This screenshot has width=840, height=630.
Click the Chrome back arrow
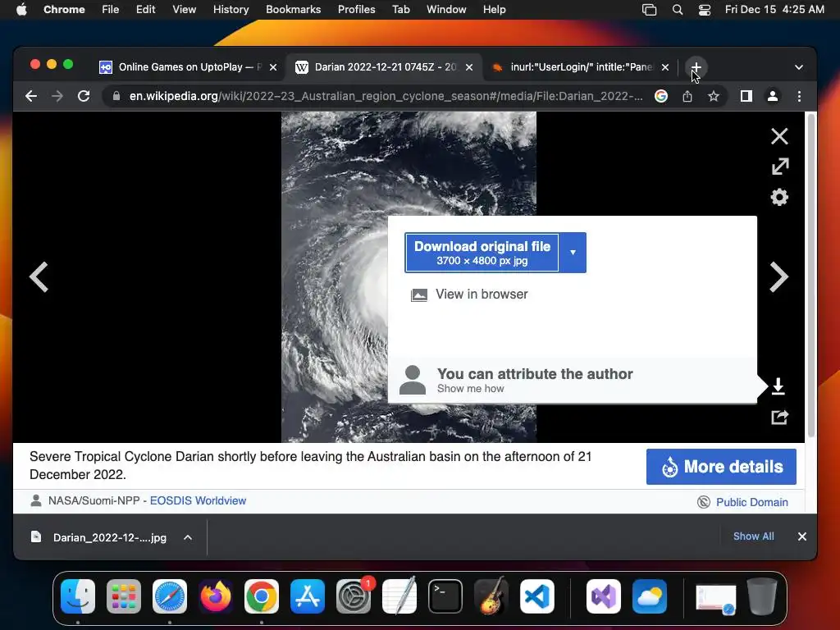(x=31, y=97)
